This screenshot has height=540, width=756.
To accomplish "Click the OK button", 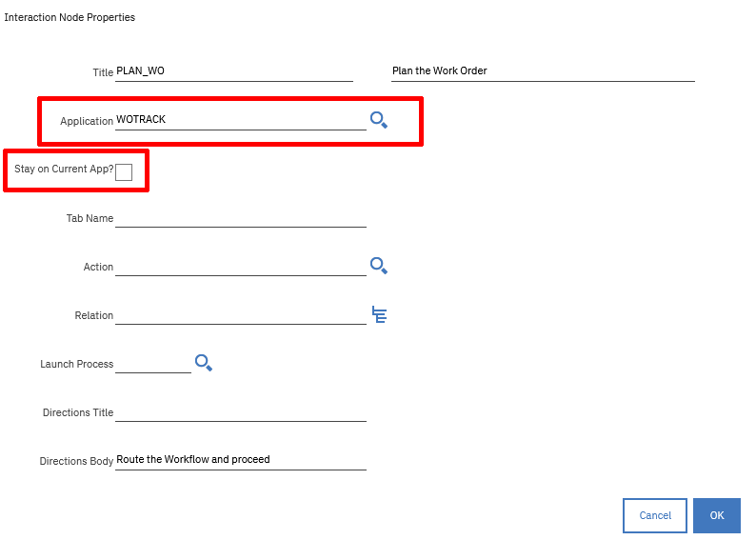I will 716,515.
